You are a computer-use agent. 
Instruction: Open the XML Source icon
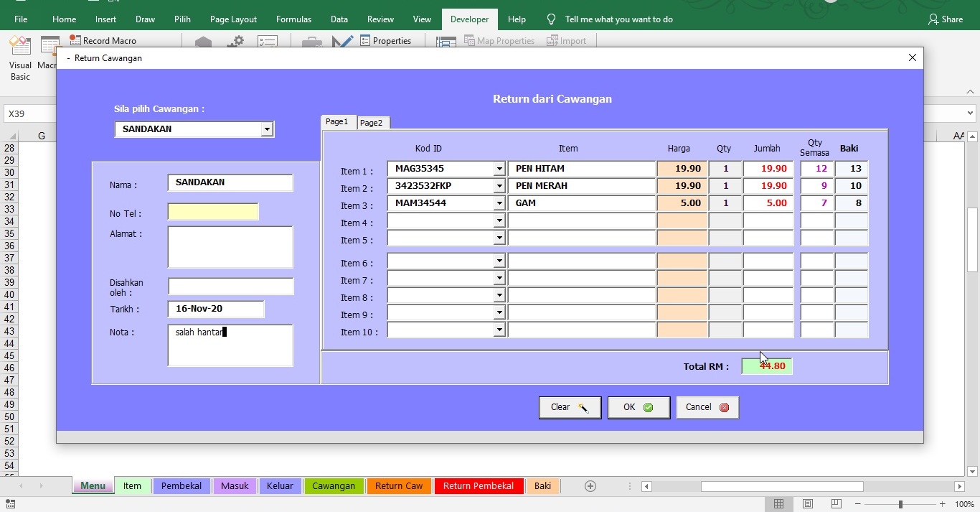click(x=446, y=42)
